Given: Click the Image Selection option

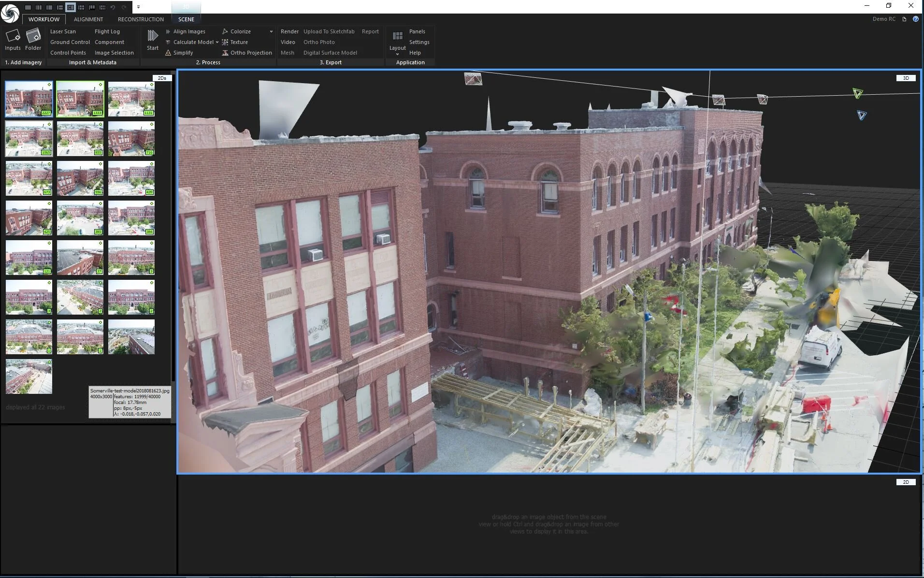Looking at the screenshot, I should tap(114, 53).
